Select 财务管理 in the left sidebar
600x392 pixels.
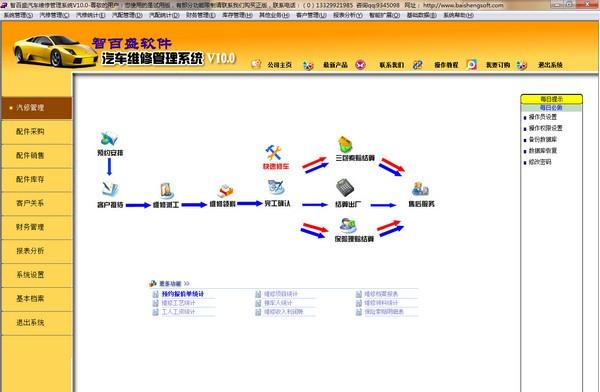[37, 227]
